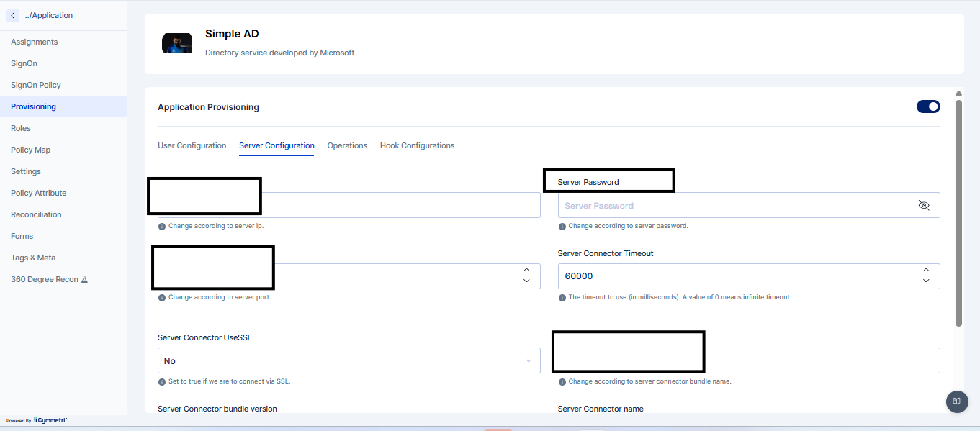Increase the Server Connector Timeout value
Viewport: 980px width, 431px height.
coord(926,271)
